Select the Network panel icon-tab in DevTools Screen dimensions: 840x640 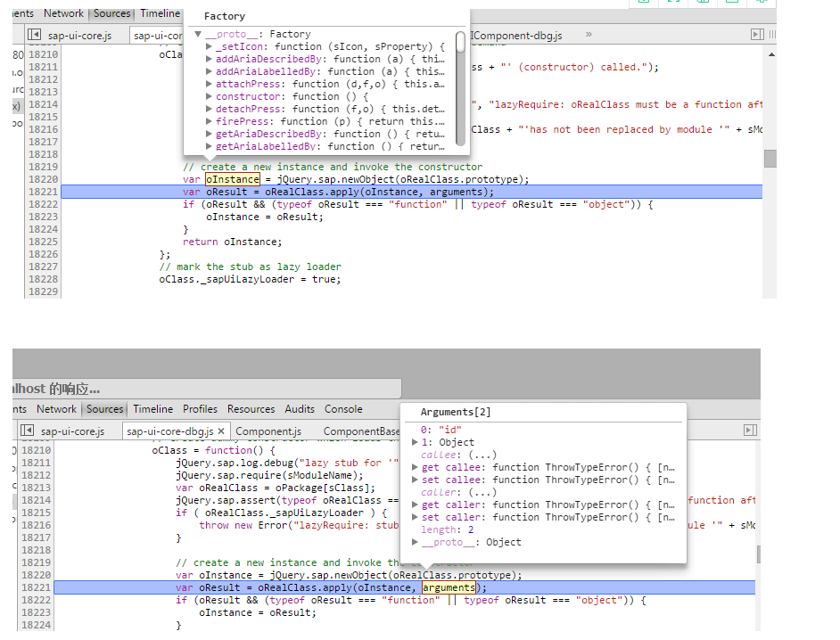pyautogui.click(x=56, y=409)
